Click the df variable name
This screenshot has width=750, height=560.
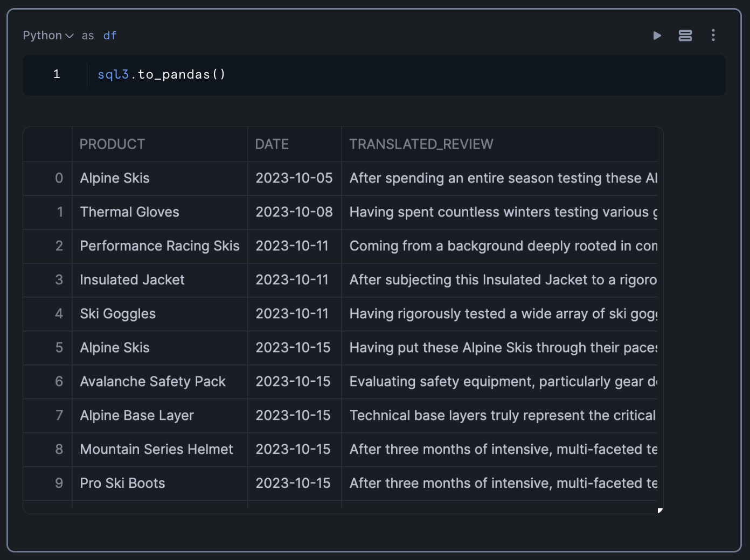110,36
